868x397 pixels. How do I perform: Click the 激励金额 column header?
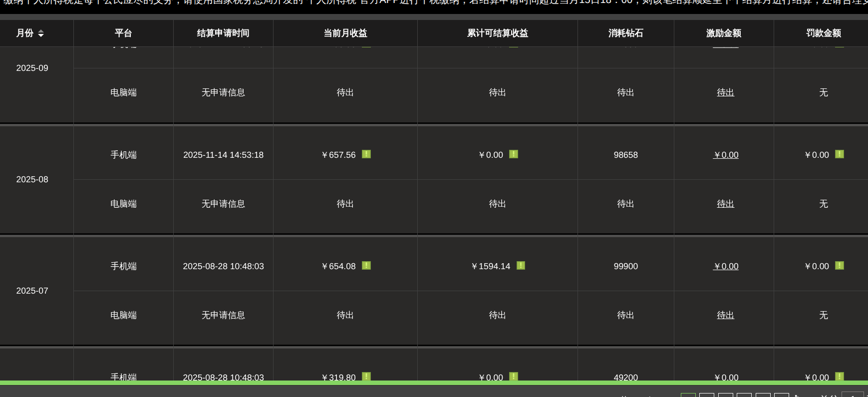coord(723,33)
